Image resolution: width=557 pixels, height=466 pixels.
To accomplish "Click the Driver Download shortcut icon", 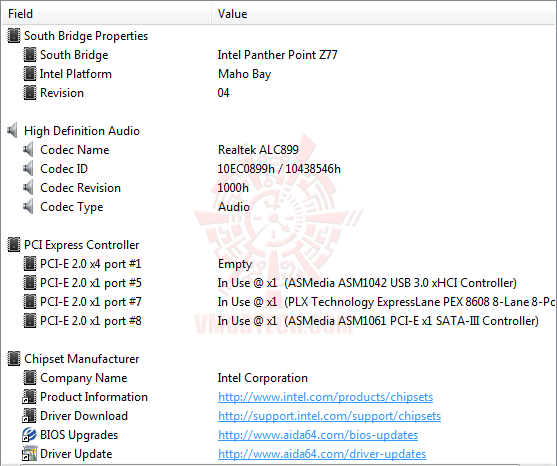I will 29,416.
